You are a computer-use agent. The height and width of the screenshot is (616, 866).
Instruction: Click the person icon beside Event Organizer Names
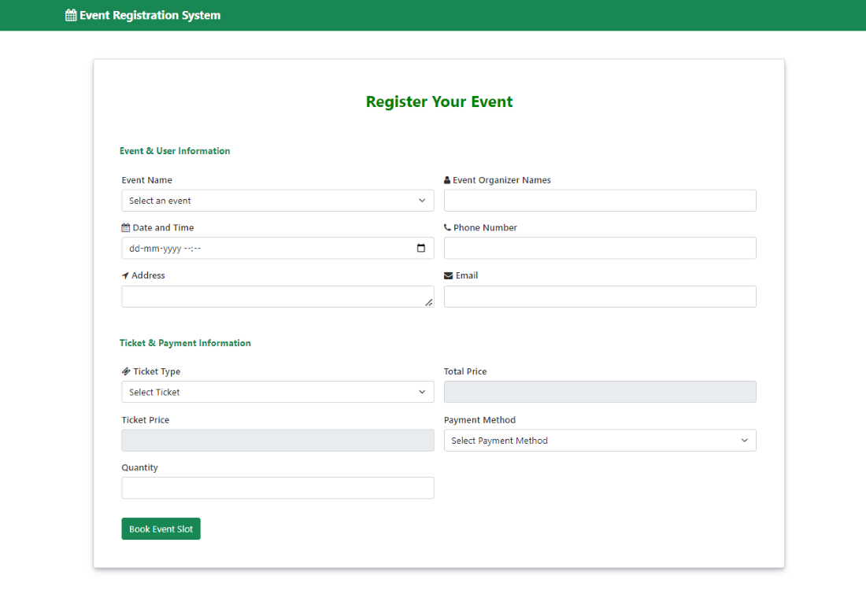[447, 180]
